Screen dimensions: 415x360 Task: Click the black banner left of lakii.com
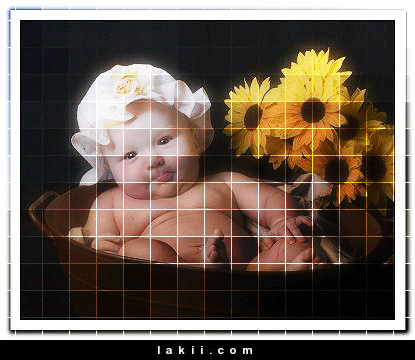coord(77,350)
